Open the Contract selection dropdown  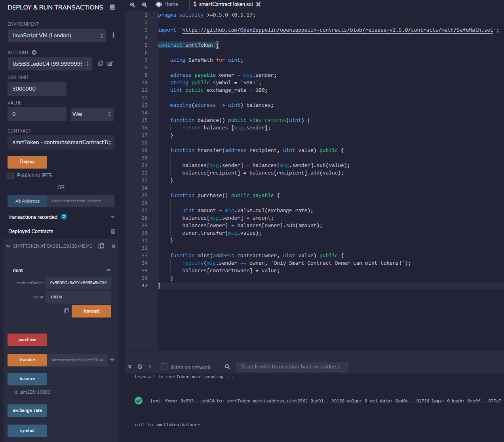tap(61, 142)
